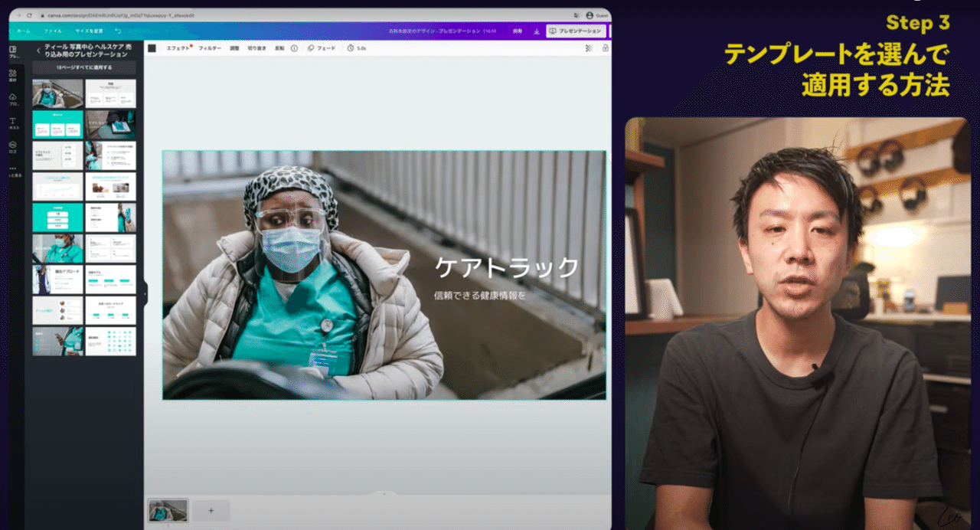Image resolution: width=980 pixels, height=530 pixels.
Task: Toggle the lock icon in the editing toolbar
Action: pos(606,48)
